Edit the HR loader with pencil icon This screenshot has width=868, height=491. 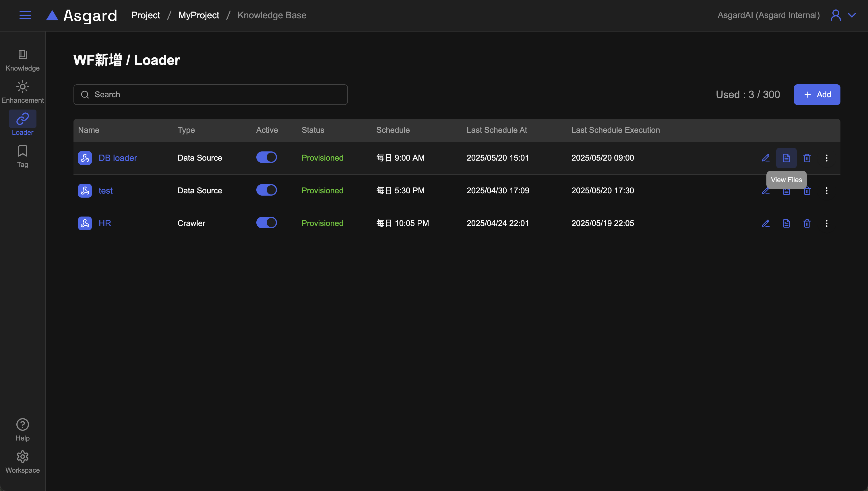point(766,223)
